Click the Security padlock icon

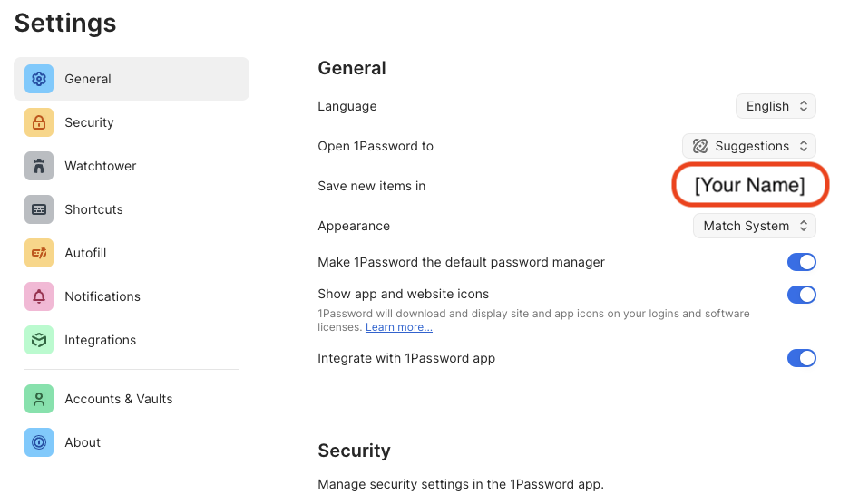[39, 122]
